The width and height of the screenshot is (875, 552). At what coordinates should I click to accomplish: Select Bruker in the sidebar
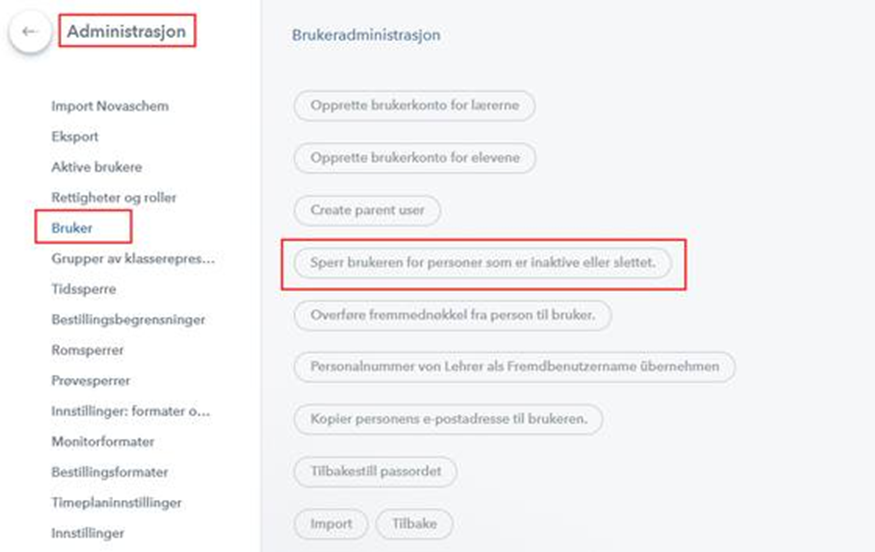pos(72,228)
